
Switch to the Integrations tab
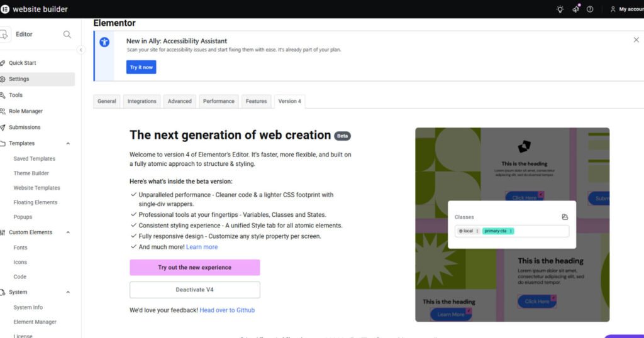pos(142,101)
